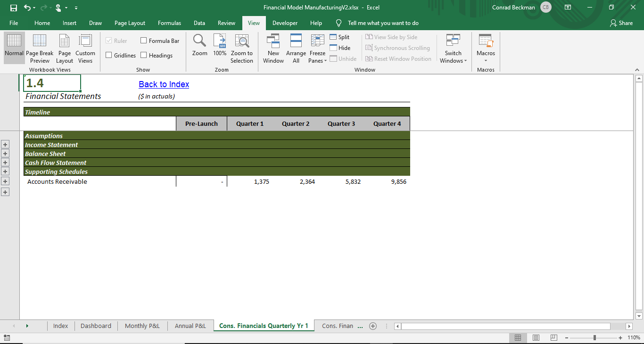Toggle Touch/Mouse Mode icon
The height and width of the screenshot is (344, 644).
coord(58,8)
